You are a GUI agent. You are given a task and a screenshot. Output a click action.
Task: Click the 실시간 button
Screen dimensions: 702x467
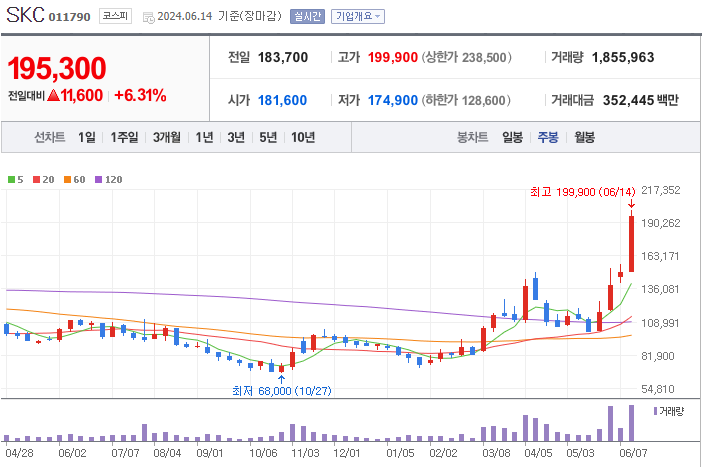click(307, 17)
